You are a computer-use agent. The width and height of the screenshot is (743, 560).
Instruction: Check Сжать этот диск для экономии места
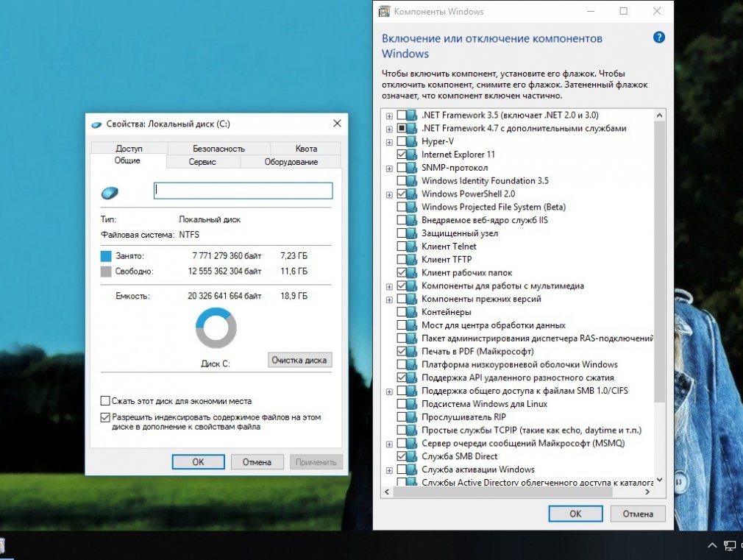[x=105, y=401]
